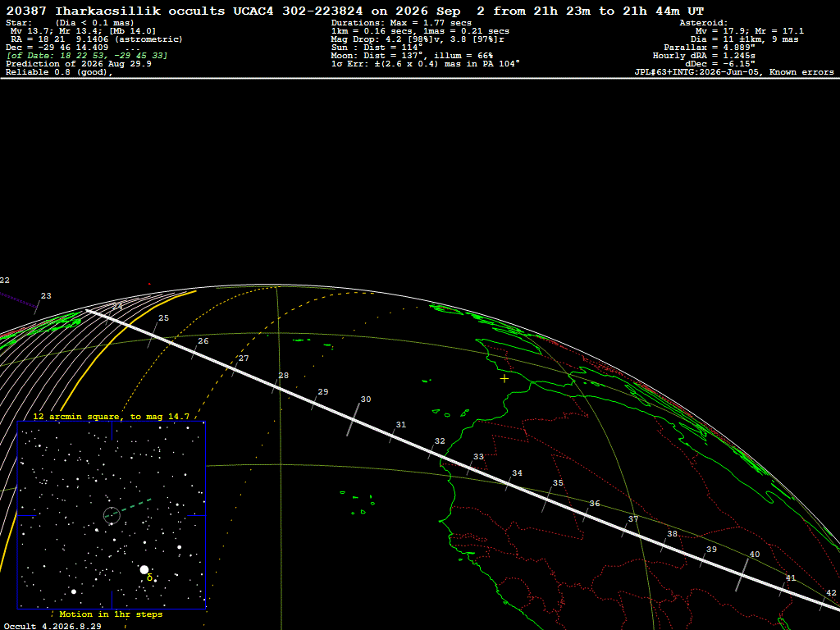Viewport: 840px width, 630px height.
Task: Click the star finder chart thumbnail
Action: pyautogui.click(x=112, y=515)
